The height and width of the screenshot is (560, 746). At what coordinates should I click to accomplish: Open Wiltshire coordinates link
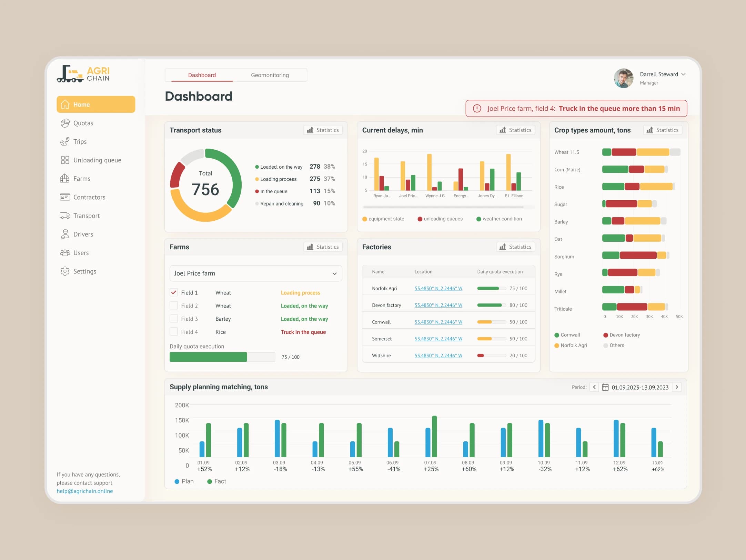coord(438,356)
